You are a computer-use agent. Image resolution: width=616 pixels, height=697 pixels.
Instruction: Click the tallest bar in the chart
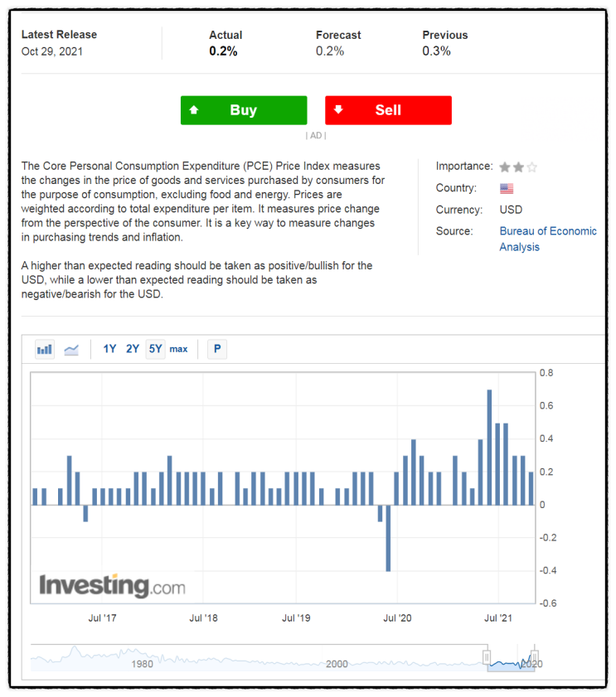coord(489,447)
